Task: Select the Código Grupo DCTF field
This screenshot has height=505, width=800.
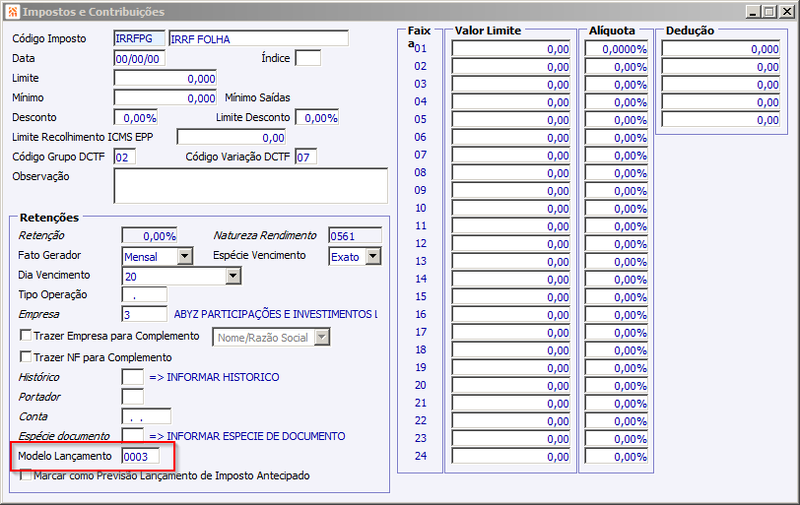Action: point(124,157)
